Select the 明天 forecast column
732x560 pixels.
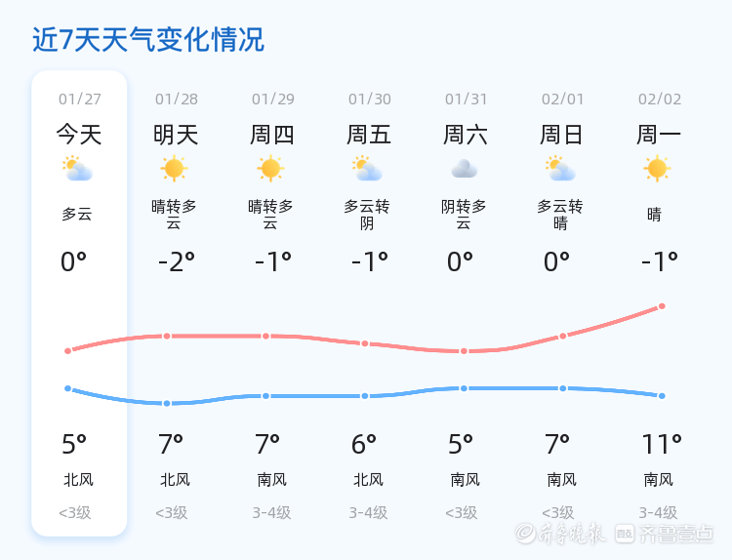(176, 302)
